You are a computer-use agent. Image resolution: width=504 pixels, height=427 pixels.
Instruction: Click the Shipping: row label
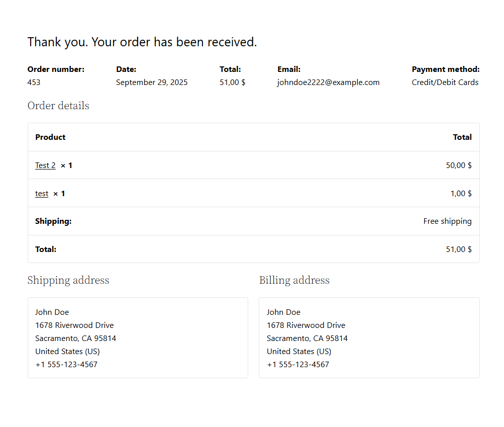[x=53, y=221]
